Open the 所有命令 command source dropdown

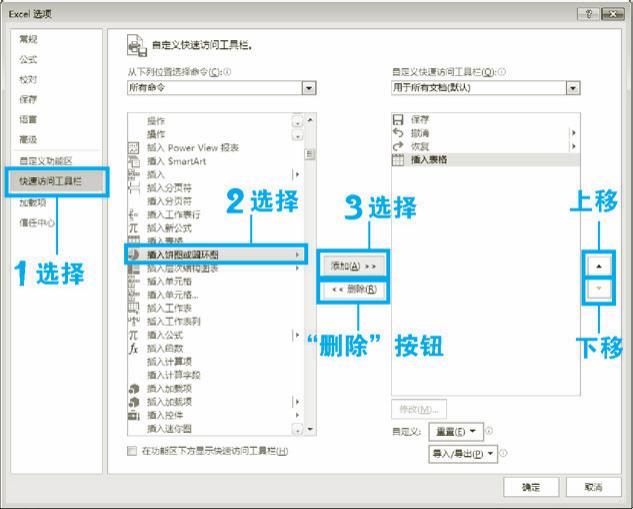pyautogui.click(x=309, y=88)
